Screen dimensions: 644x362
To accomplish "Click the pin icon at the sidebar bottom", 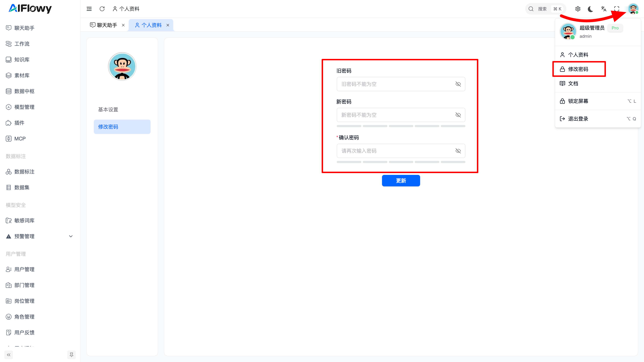I will click(x=71, y=355).
